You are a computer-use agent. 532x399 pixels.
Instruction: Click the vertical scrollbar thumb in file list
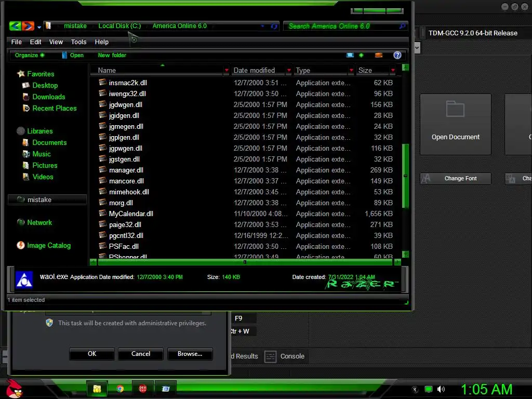click(x=405, y=176)
